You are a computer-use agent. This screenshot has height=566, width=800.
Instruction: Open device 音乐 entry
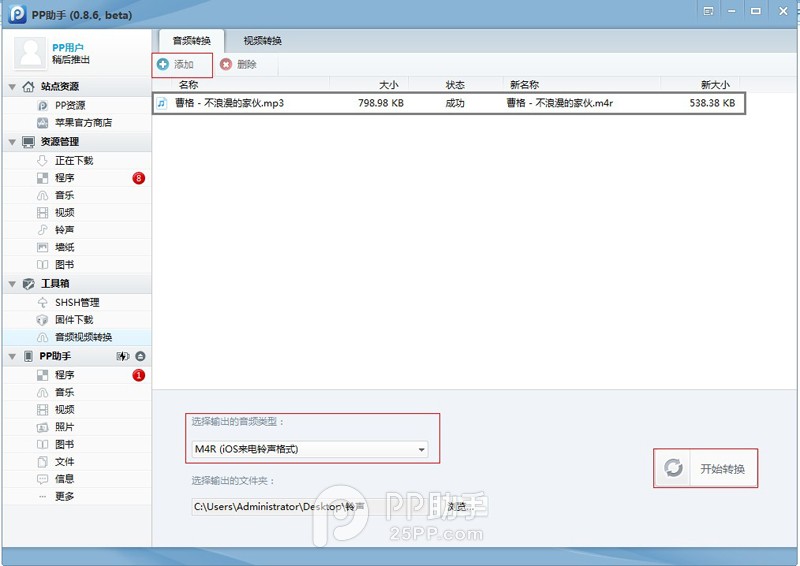tap(77, 392)
